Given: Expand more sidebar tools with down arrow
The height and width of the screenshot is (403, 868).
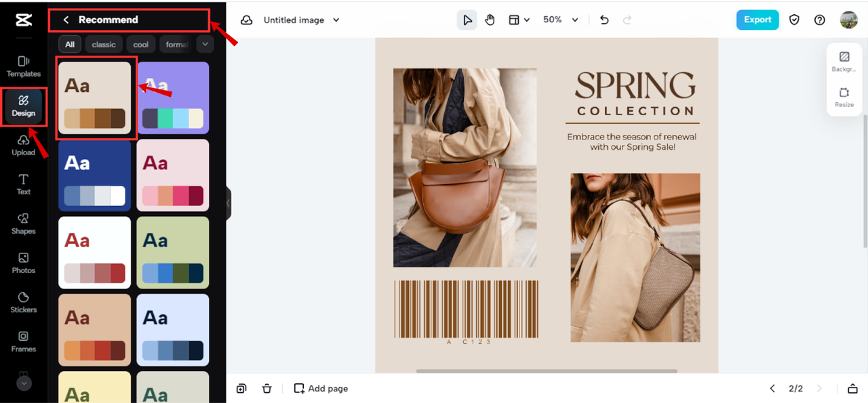Looking at the screenshot, I should 24,383.
